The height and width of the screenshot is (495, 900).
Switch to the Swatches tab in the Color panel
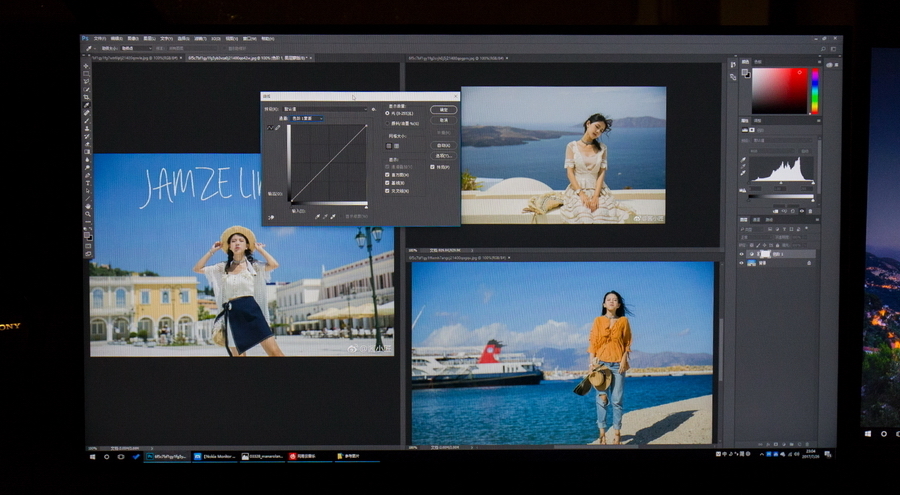(758, 62)
